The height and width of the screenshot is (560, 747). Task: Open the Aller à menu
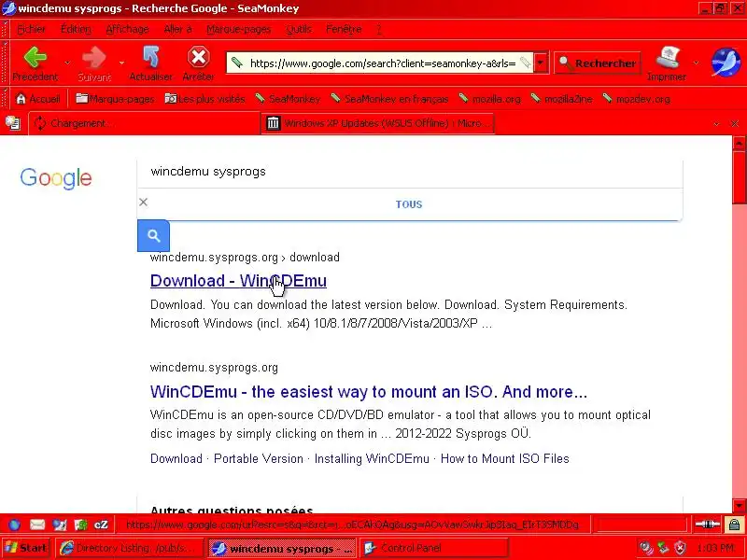177,29
